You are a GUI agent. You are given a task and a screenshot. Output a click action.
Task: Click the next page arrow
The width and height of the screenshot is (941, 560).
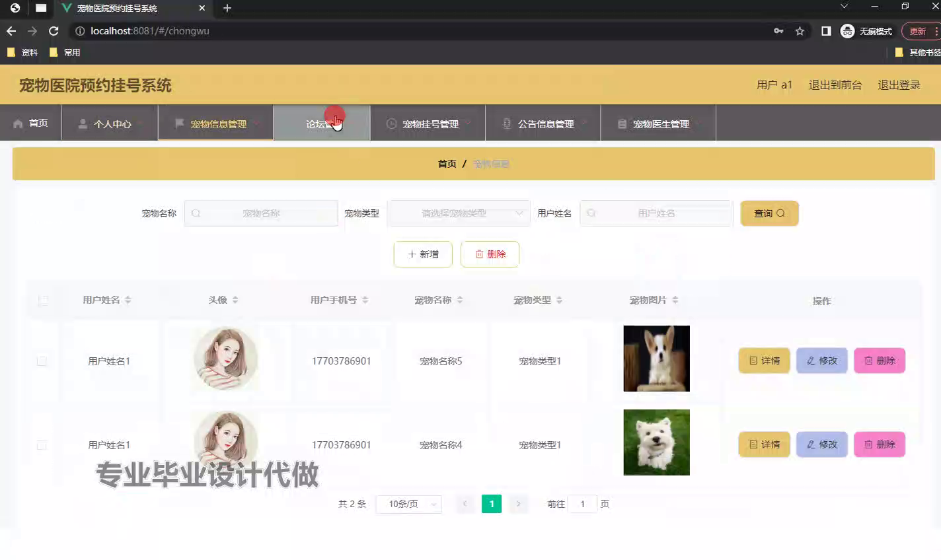pyautogui.click(x=518, y=504)
